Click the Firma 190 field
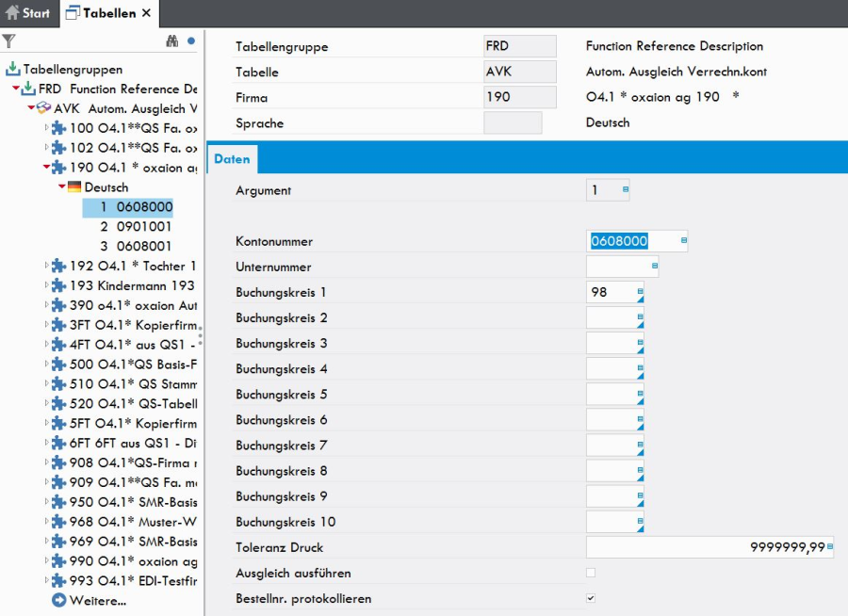848x616 pixels. click(520, 97)
